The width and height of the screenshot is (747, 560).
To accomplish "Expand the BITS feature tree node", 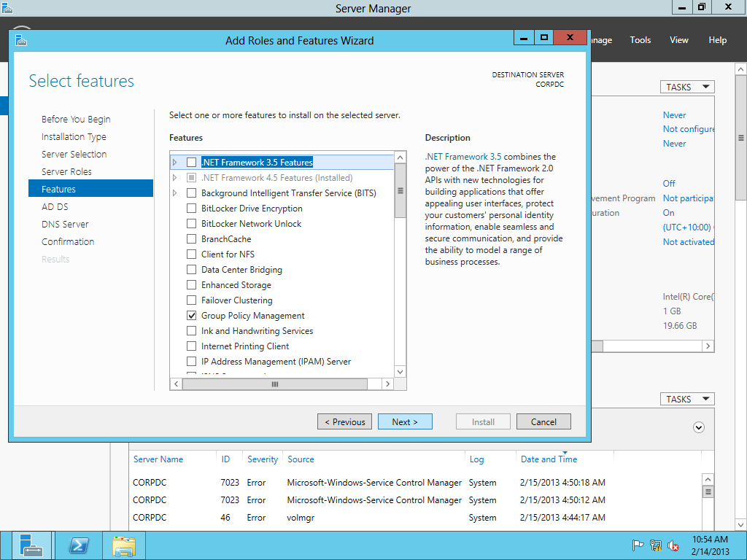I will tap(175, 192).
